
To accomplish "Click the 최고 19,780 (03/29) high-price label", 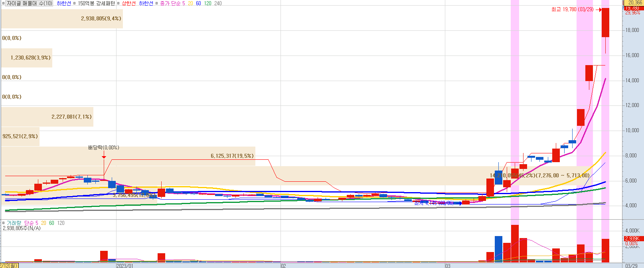I will pos(572,9).
